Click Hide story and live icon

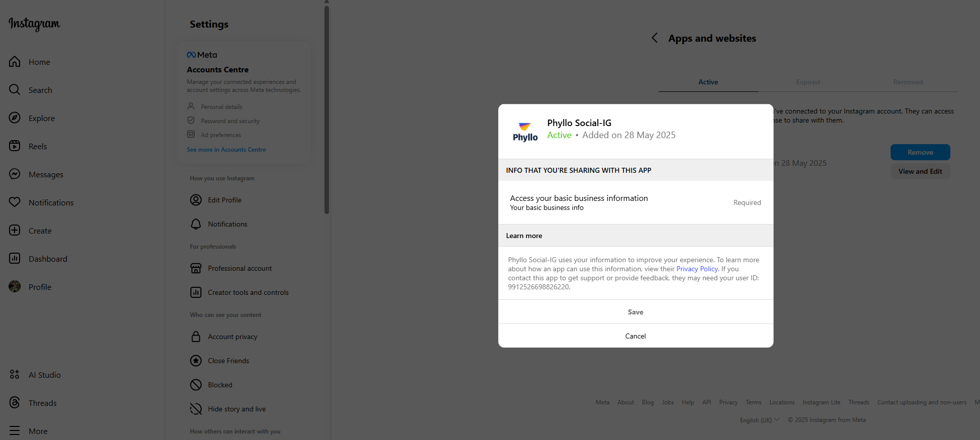pos(196,409)
